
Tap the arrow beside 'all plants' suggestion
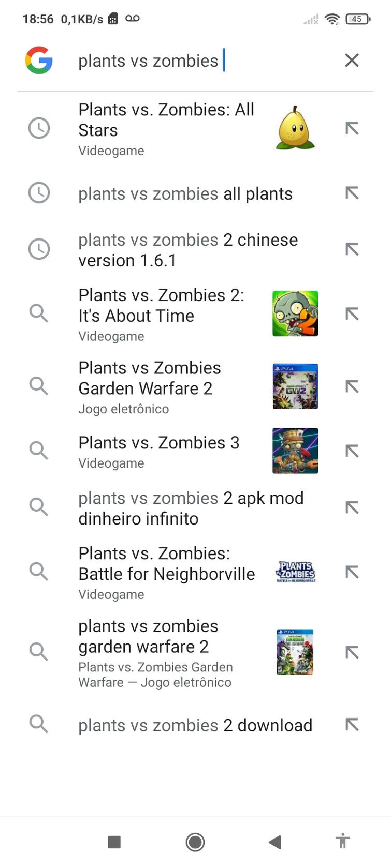[352, 193]
